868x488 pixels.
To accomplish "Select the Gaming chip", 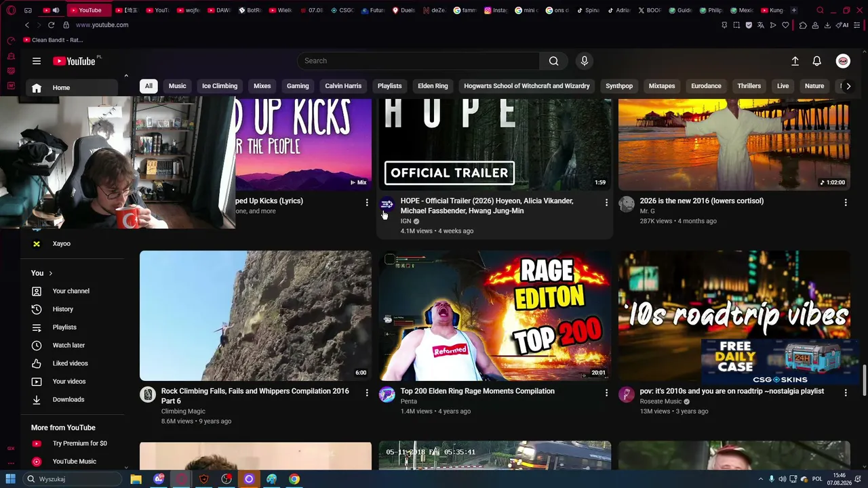I will pyautogui.click(x=298, y=86).
